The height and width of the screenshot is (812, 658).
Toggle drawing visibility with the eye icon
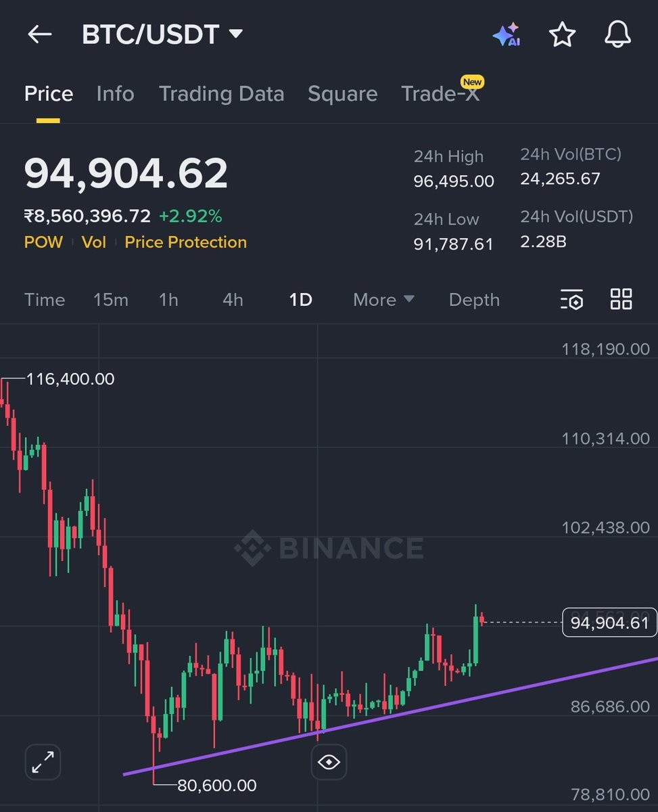329,762
